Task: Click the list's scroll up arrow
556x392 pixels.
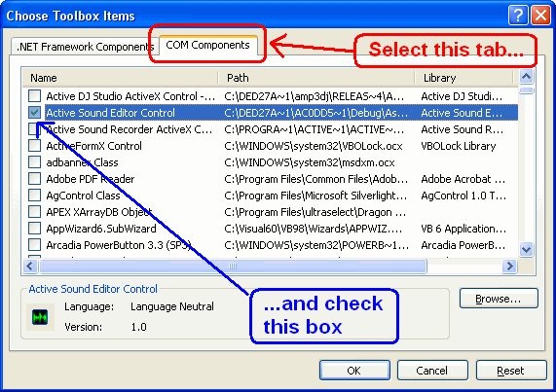Action: (x=526, y=76)
